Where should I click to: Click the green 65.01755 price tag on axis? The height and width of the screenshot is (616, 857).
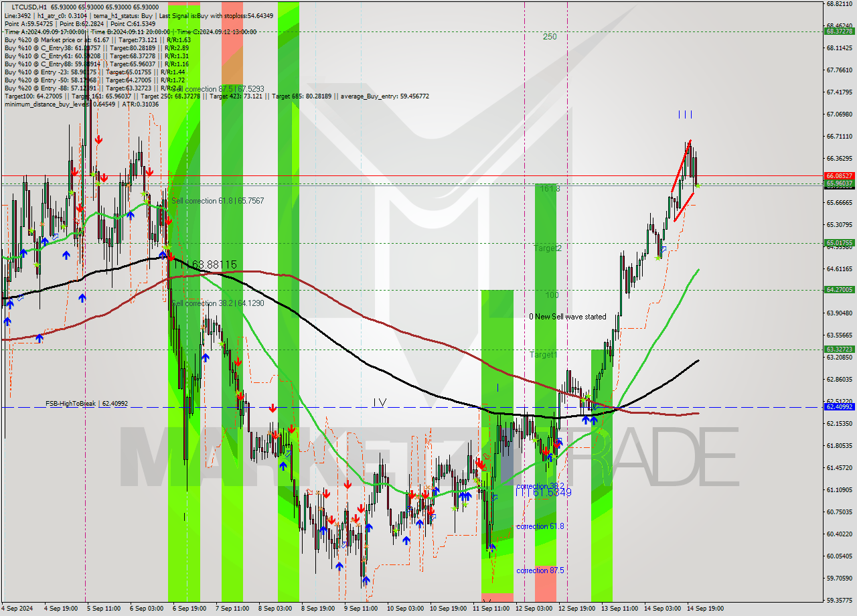point(840,243)
